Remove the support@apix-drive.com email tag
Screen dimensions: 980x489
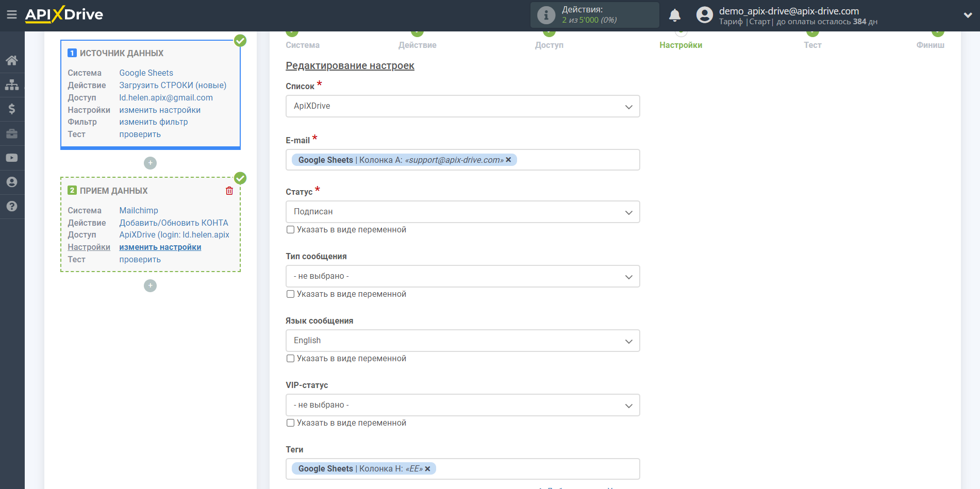pos(508,160)
